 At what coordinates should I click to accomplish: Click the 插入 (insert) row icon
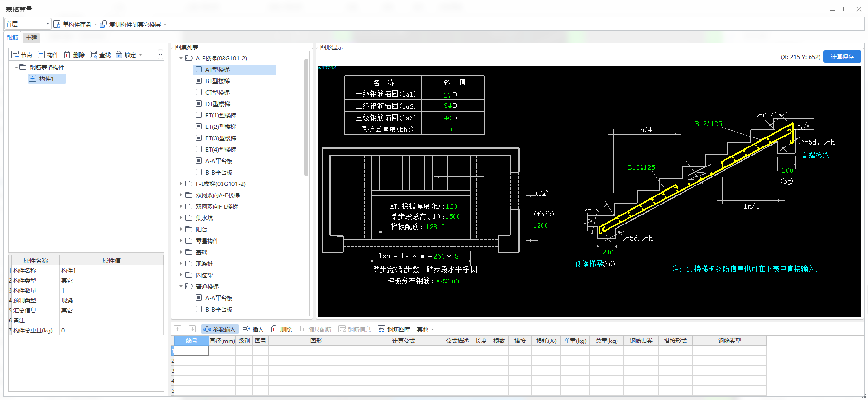click(x=246, y=329)
